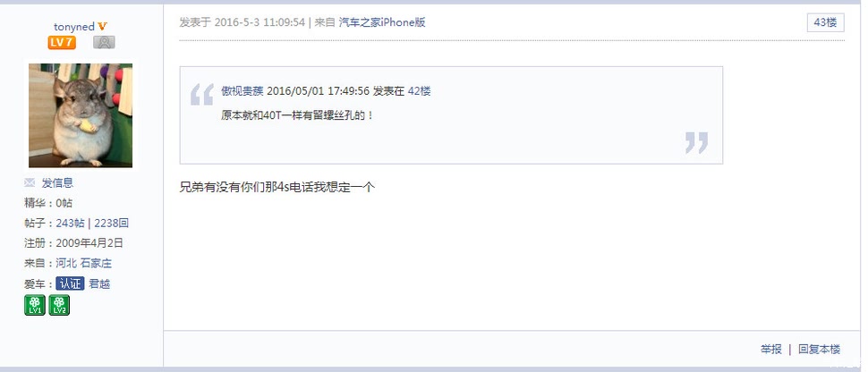View the user's 2238回 replies

(111, 223)
